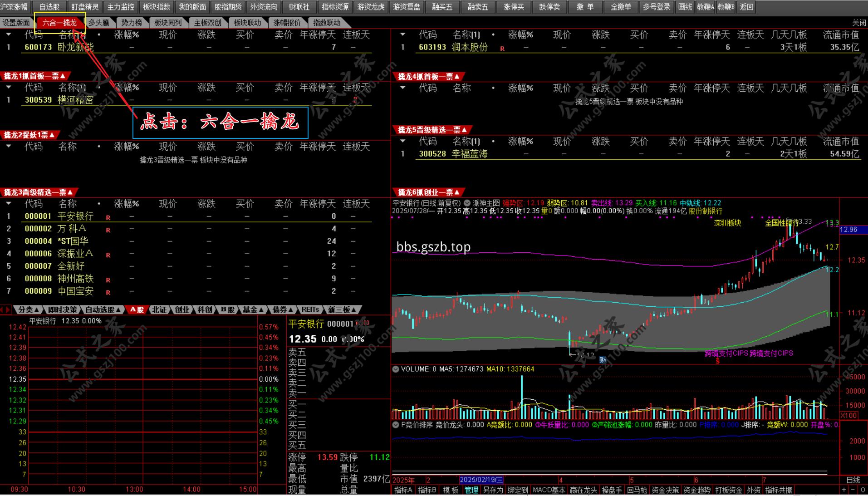The width and height of the screenshot is (868, 496).
Task: Switch to the 六合一擒龙 tab
Action: tap(59, 23)
